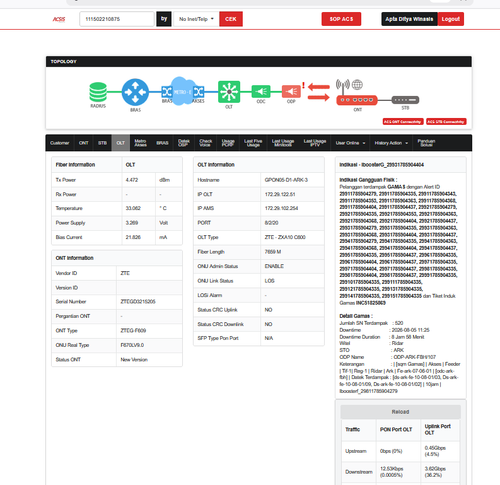Viewport: 500px width, 485px height.
Task: Click the 'by' label button
Action: tap(164, 19)
